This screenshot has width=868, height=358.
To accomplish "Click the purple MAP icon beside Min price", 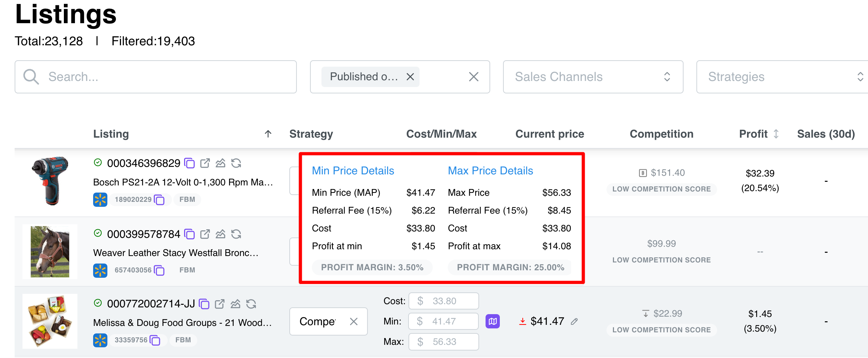I will tap(493, 321).
